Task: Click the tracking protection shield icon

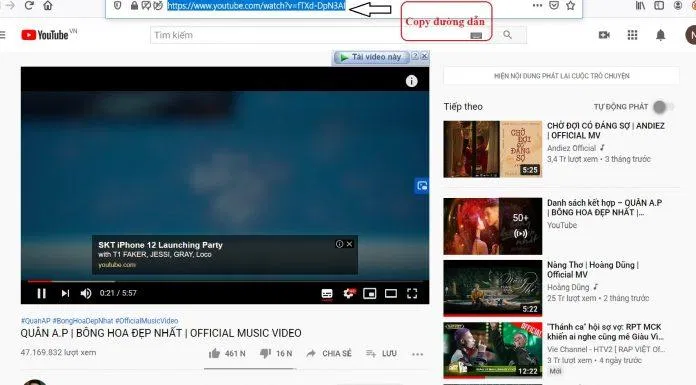Action: click(x=117, y=6)
